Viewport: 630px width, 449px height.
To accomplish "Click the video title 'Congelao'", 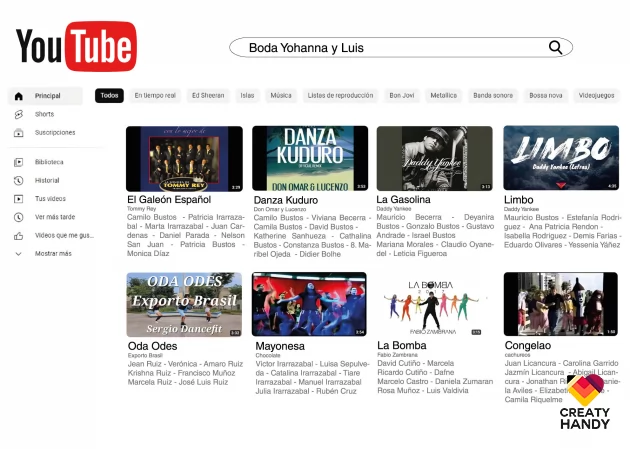I will coord(528,345).
